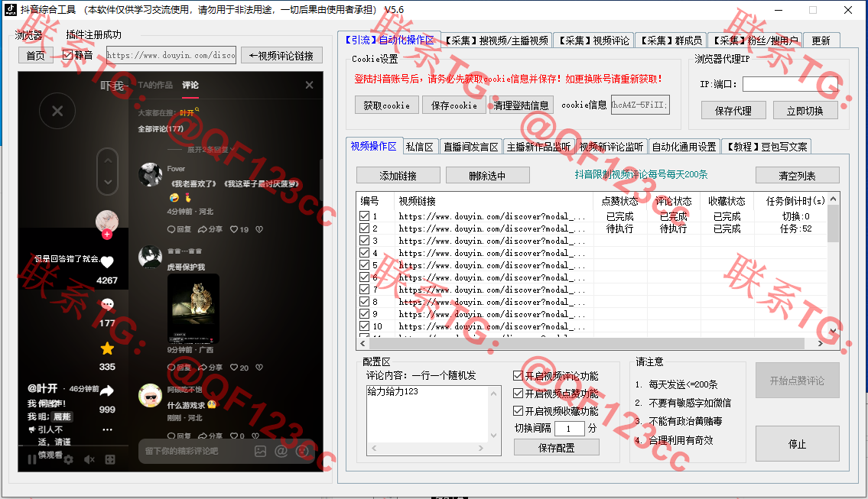This screenshot has height=499, width=868.
Task: Uncheck row 10 in the video link list
Action: (x=364, y=326)
